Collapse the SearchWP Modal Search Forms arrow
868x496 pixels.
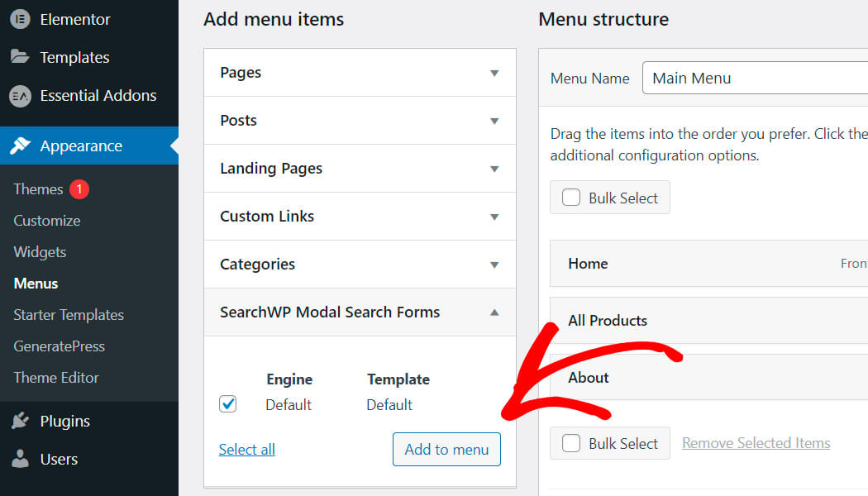pos(494,312)
